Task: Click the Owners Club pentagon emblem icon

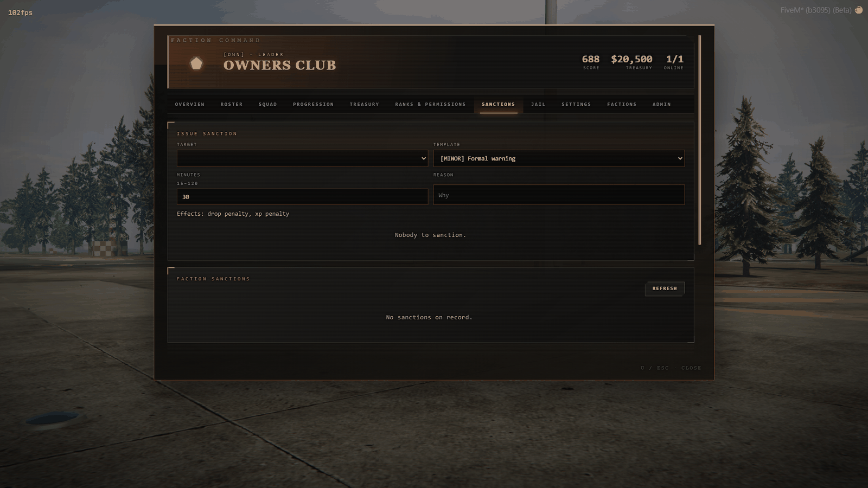Action: (x=196, y=63)
